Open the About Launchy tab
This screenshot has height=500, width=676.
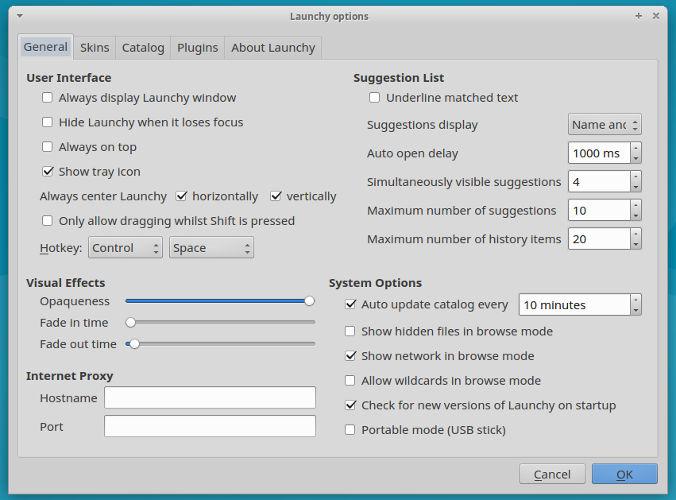click(273, 48)
